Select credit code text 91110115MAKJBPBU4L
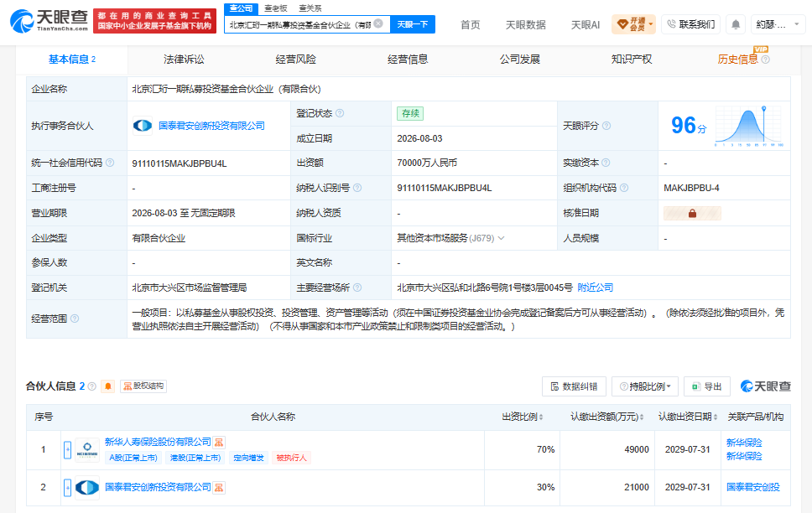The width and height of the screenshot is (812, 513). [180, 163]
